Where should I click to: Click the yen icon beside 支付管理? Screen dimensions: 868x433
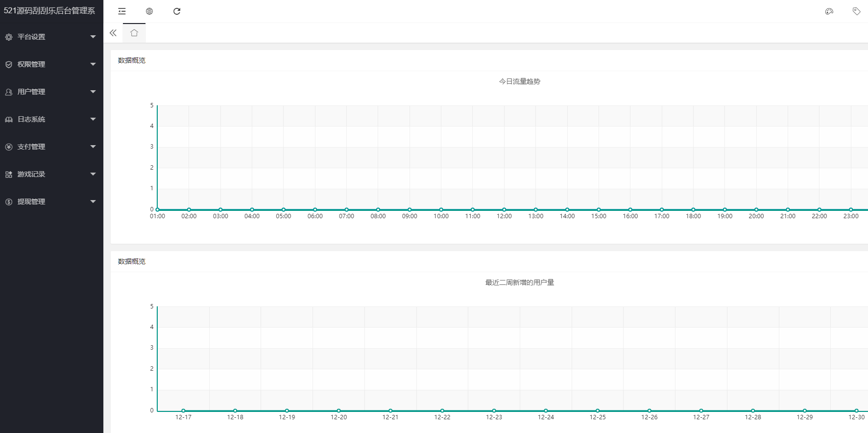9,147
